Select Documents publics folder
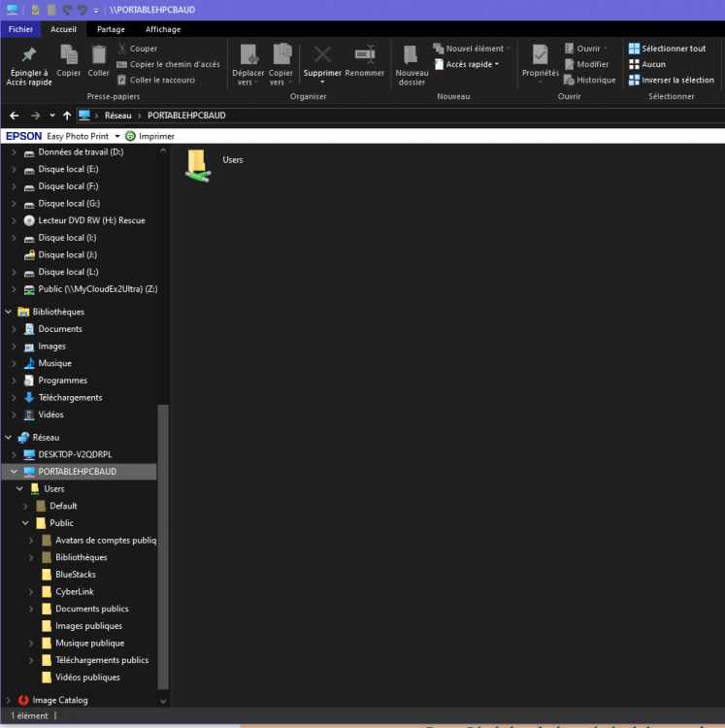 point(92,610)
